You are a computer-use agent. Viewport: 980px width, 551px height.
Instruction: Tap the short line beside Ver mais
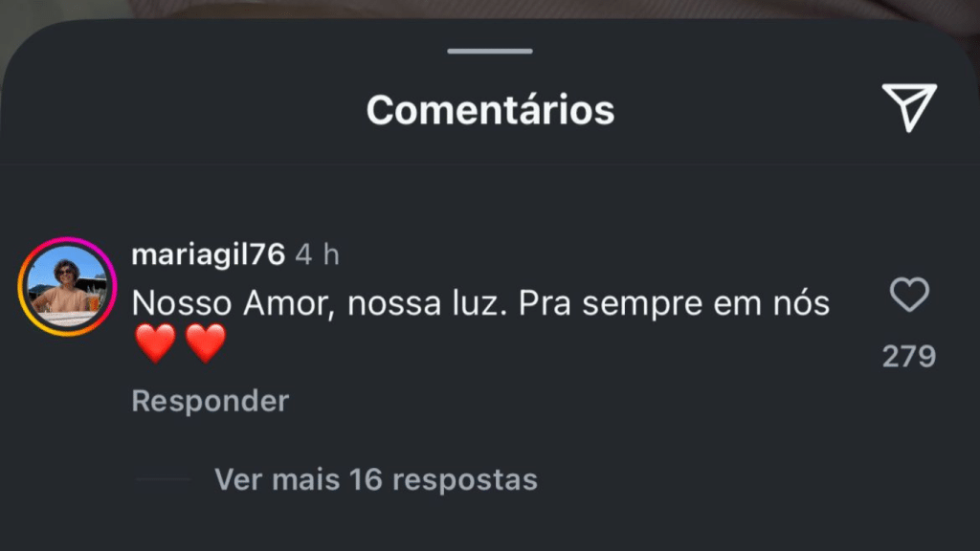(163, 479)
